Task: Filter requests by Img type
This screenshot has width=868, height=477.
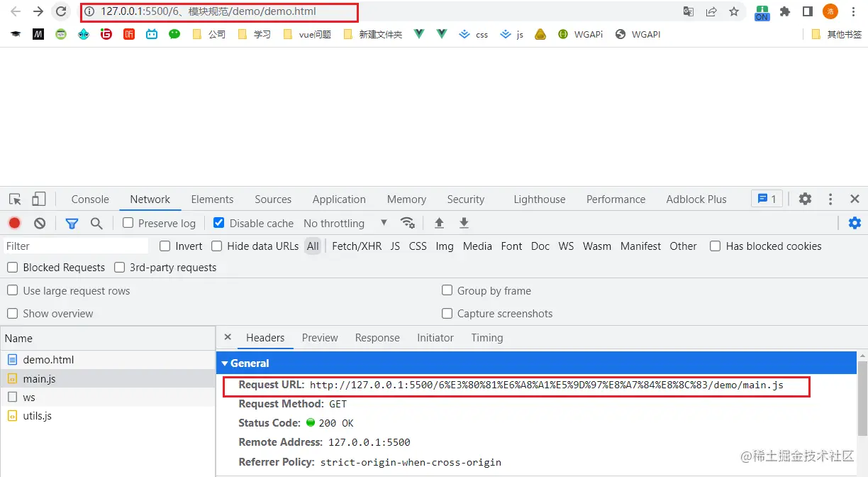Action: (445, 246)
